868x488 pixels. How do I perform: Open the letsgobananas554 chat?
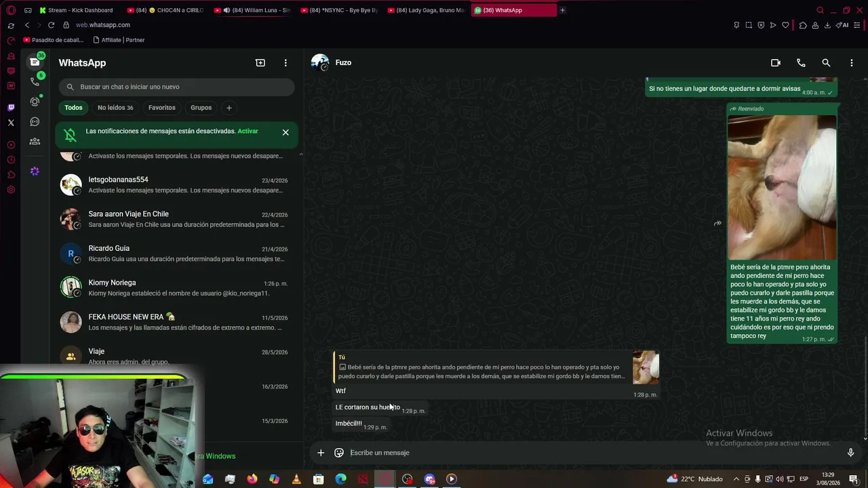pos(176,185)
